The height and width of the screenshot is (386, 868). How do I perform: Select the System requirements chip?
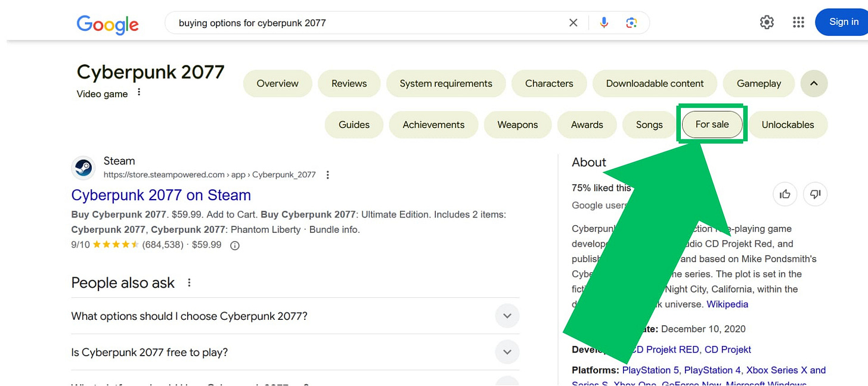[x=446, y=83]
